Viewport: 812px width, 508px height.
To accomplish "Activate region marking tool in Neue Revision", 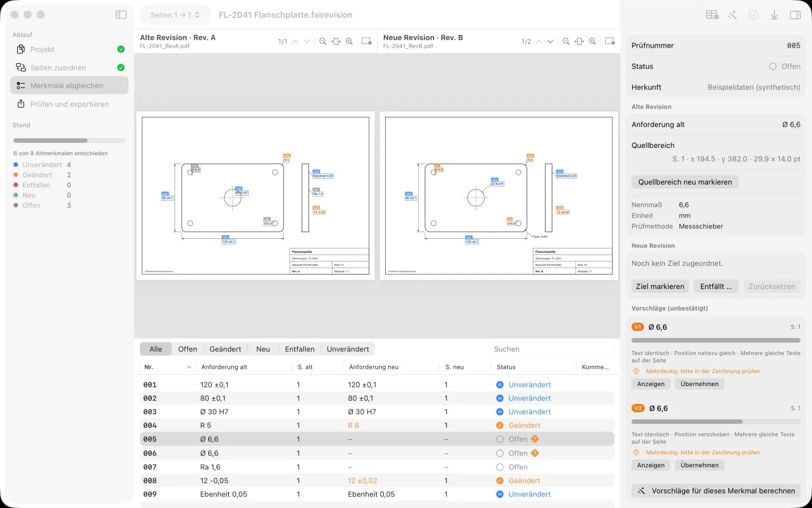I will click(610, 41).
